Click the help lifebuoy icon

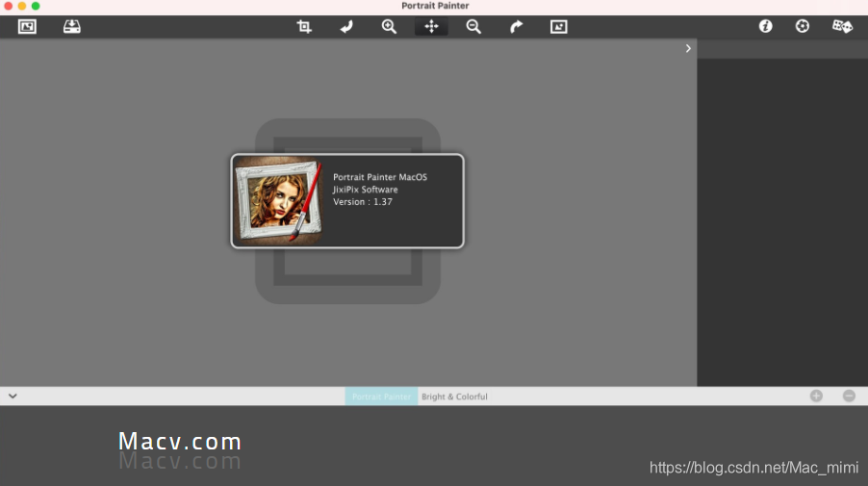[803, 26]
